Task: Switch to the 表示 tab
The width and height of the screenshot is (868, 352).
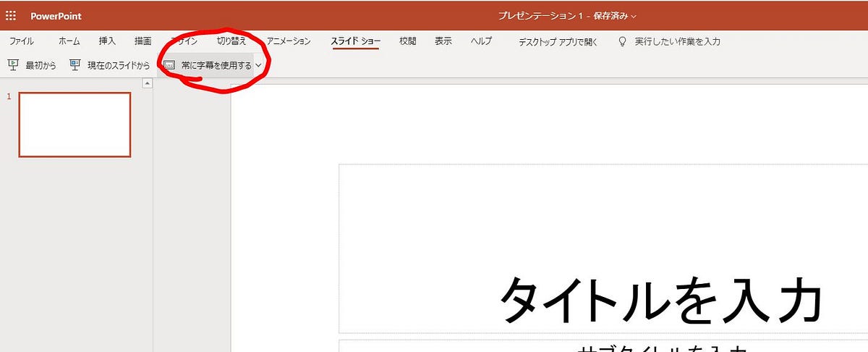Action: [x=443, y=41]
